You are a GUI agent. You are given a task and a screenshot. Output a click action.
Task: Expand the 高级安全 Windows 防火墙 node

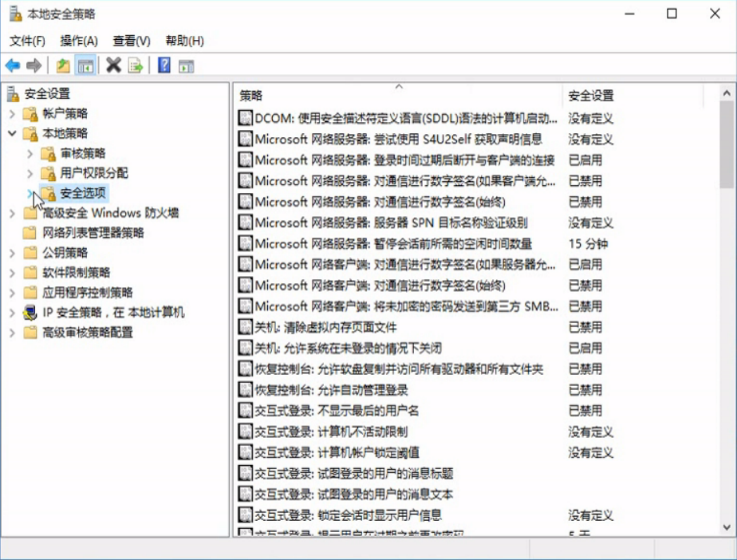(x=12, y=213)
